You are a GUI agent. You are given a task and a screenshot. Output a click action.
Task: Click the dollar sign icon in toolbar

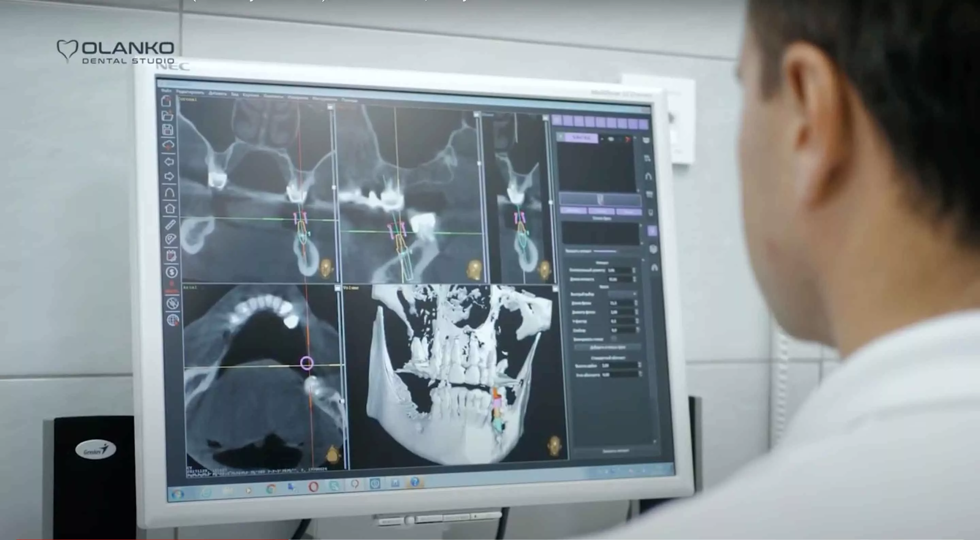pyautogui.click(x=171, y=272)
